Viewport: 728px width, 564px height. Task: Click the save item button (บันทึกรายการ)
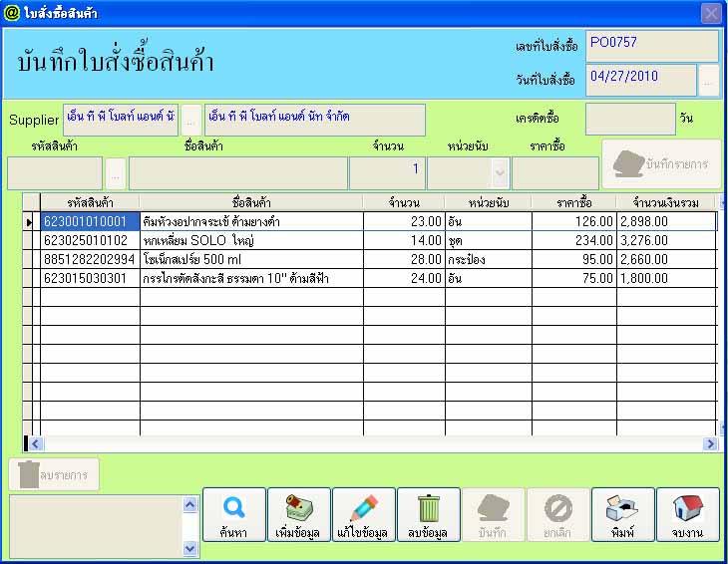[661, 163]
